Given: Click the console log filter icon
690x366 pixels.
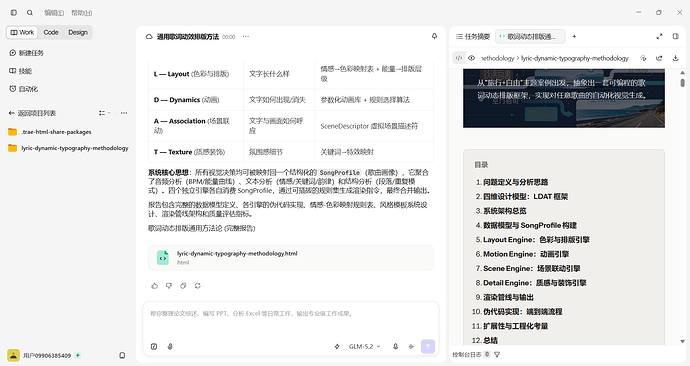Looking at the screenshot, I should pos(497,354).
